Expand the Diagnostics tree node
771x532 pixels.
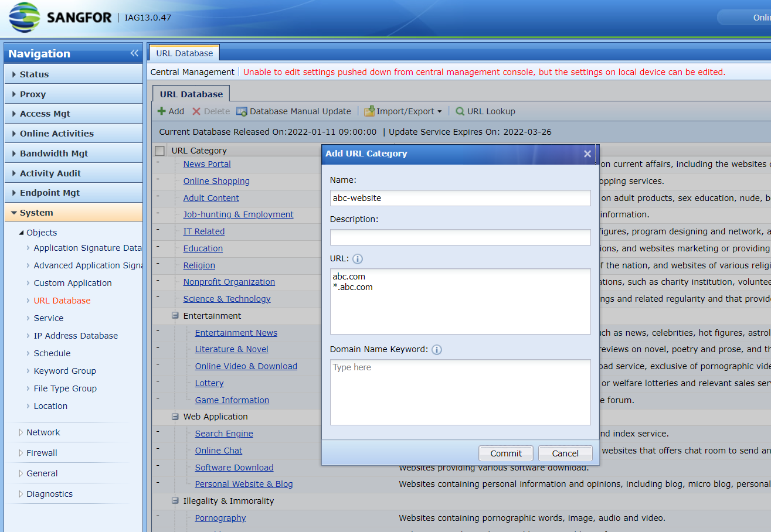click(x=21, y=494)
